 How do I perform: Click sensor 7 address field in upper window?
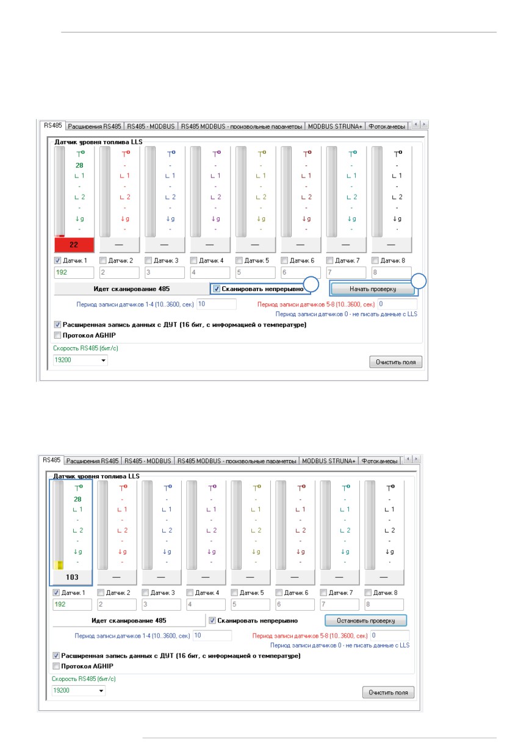pos(346,273)
